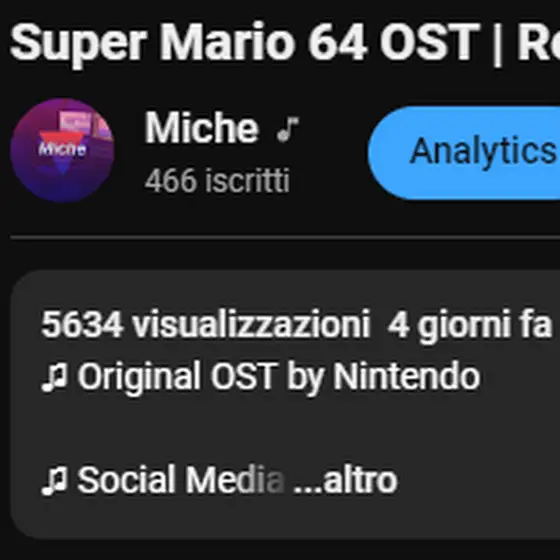Click the 4 giorni fa upload date
The image size is (560, 560).
pos(470,326)
